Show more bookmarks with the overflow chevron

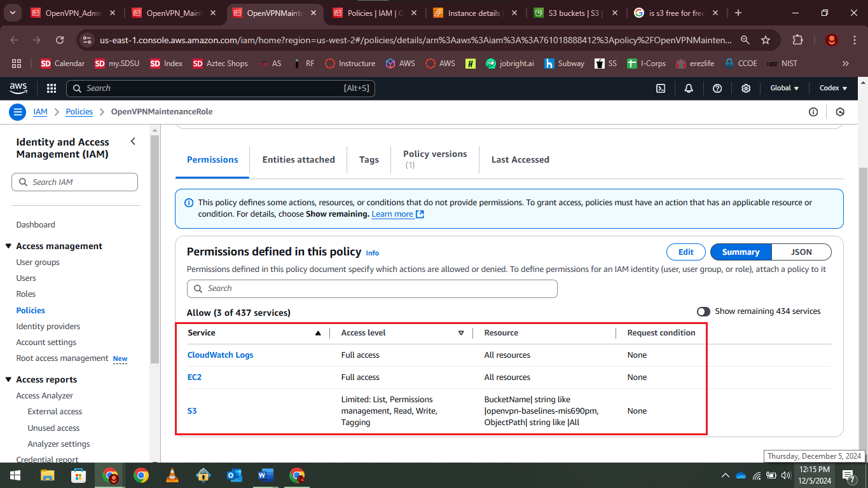(x=845, y=64)
